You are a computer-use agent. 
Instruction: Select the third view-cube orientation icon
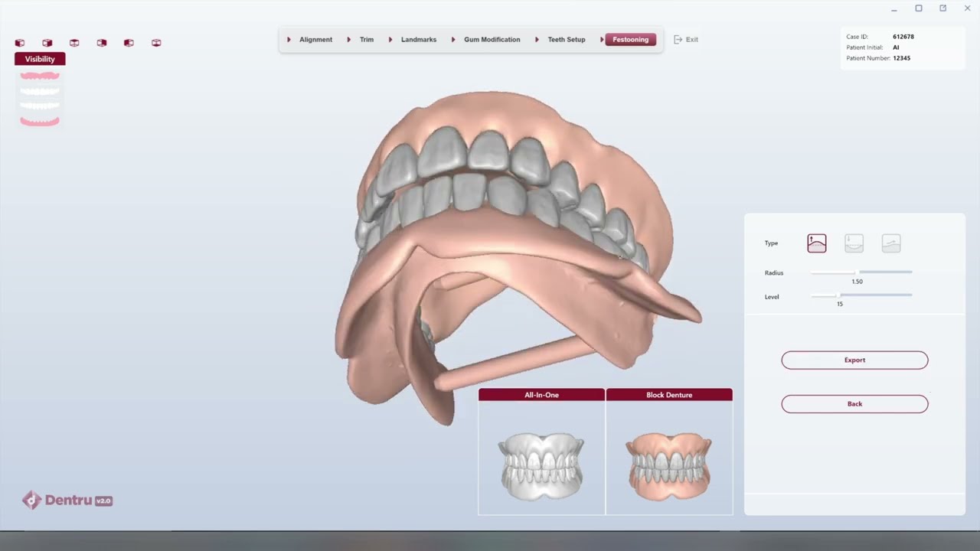[x=74, y=43]
